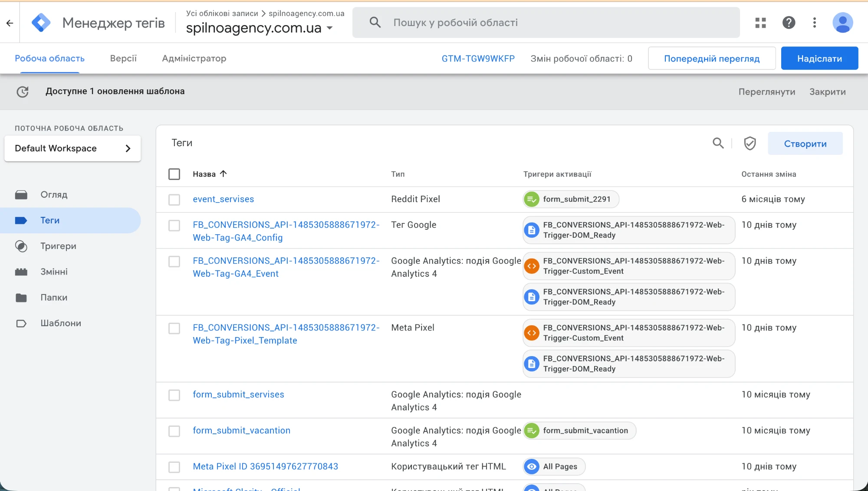Switch to the Робоча область tab
This screenshot has width=868, height=491.
pos(49,59)
